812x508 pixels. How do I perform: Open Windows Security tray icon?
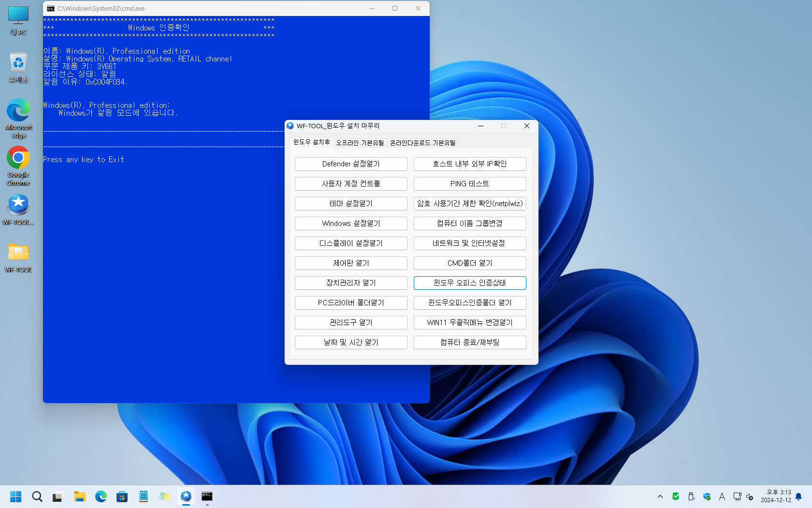tap(707, 496)
